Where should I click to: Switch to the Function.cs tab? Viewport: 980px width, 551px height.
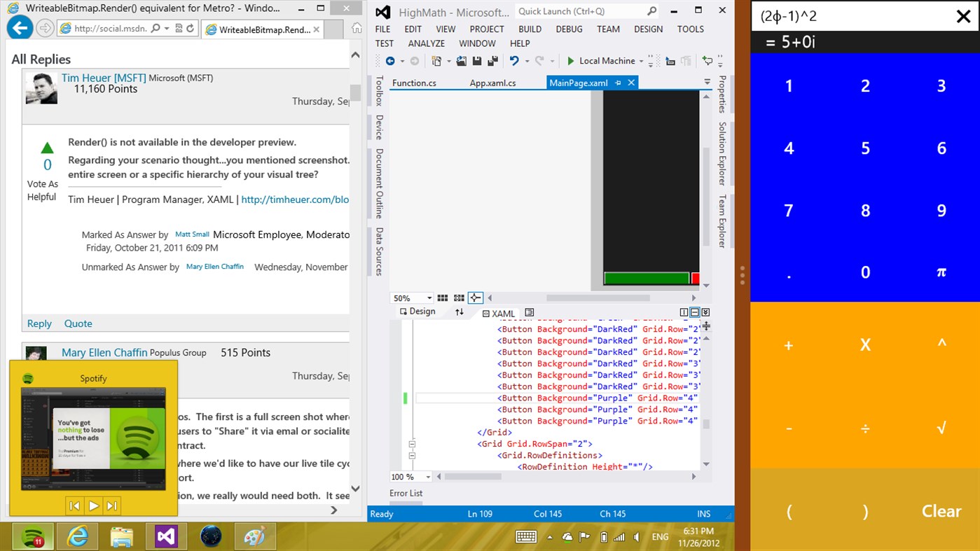413,82
